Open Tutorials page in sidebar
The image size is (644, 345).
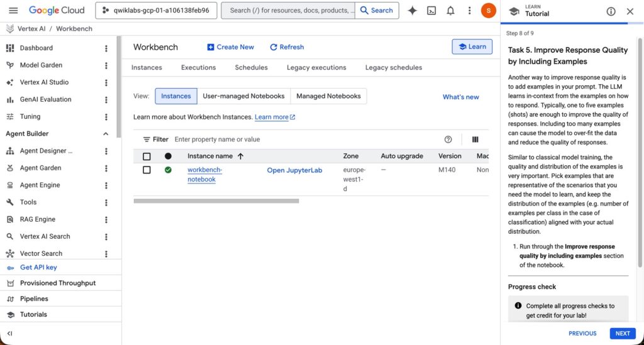(x=33, y=315)
